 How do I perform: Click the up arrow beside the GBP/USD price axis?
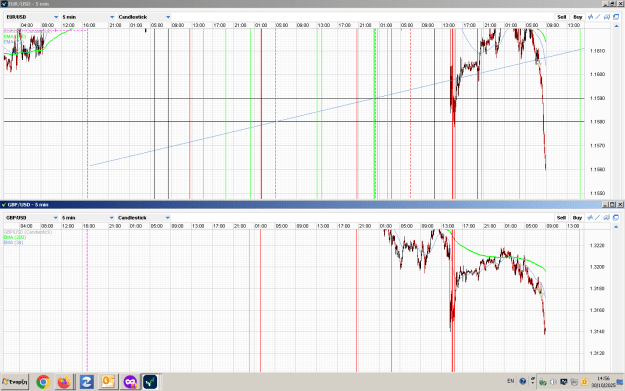[617, 227]
